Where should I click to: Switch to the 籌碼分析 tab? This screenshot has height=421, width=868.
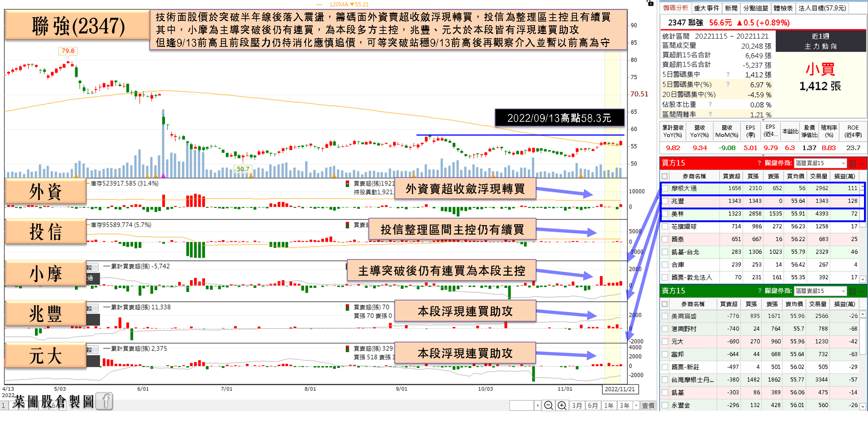(x=675, y=8)
